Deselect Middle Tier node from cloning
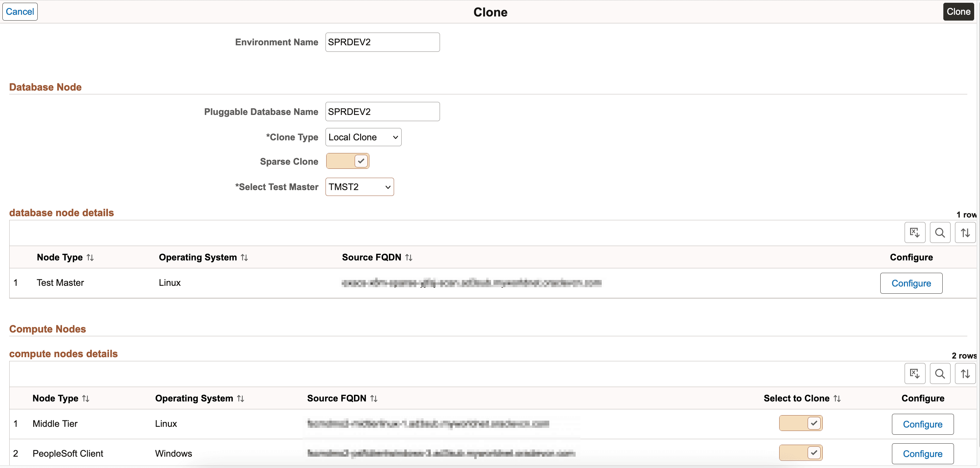The height and width of the screenshot is (468, 980). [801, 423]
